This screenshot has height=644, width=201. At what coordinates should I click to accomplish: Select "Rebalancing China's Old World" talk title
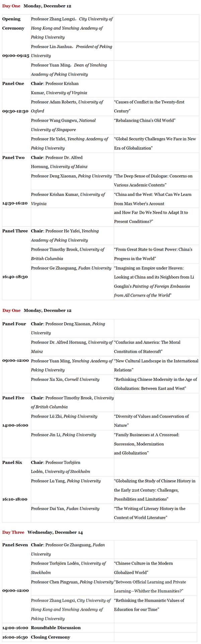(145, 120)
